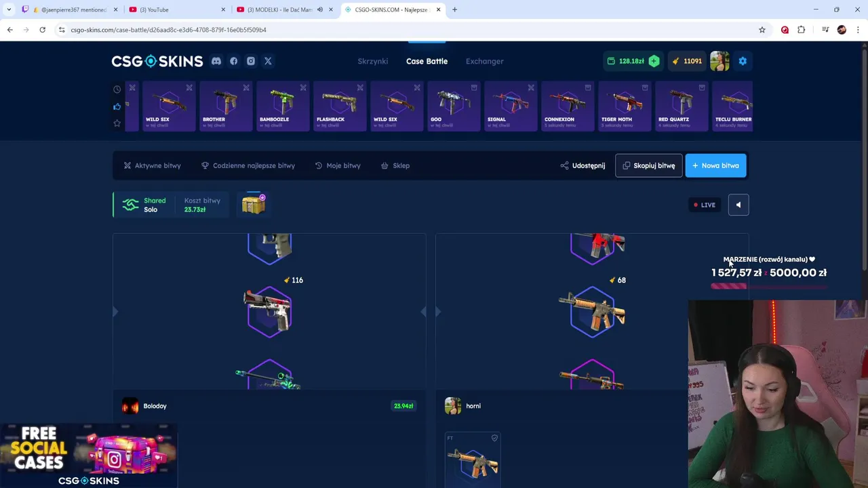Click the orange rifle skin worth 68 coins
Viewport: 868px width, 488px height.
(592, 312)
